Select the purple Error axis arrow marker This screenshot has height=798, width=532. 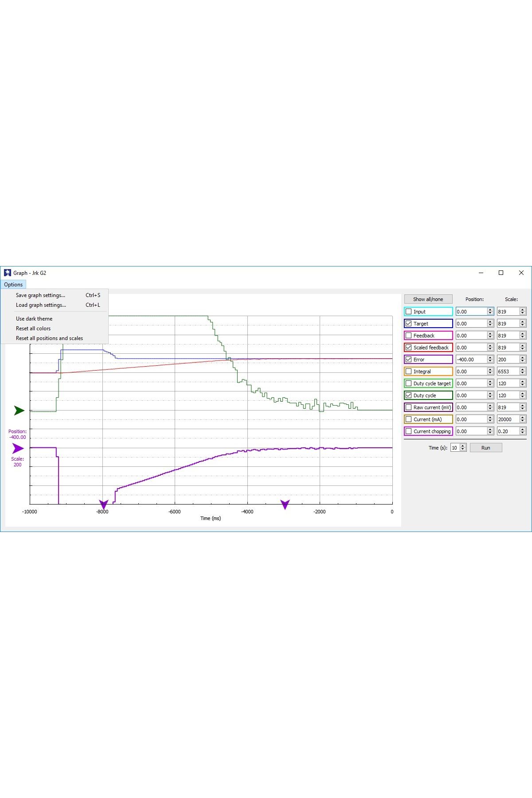click(x=18, y=448)
